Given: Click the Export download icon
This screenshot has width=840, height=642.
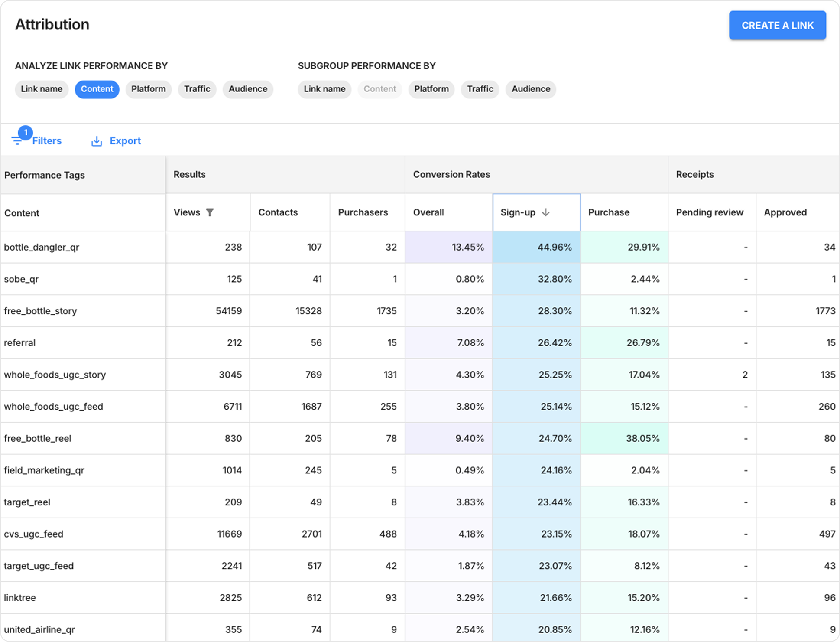Looking at the screenshot, I should click(96, 141).
